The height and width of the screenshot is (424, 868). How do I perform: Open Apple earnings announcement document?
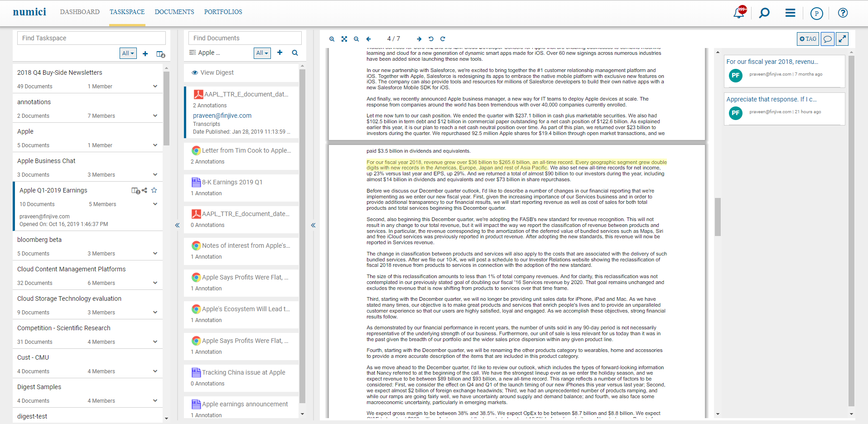point(241,408)
